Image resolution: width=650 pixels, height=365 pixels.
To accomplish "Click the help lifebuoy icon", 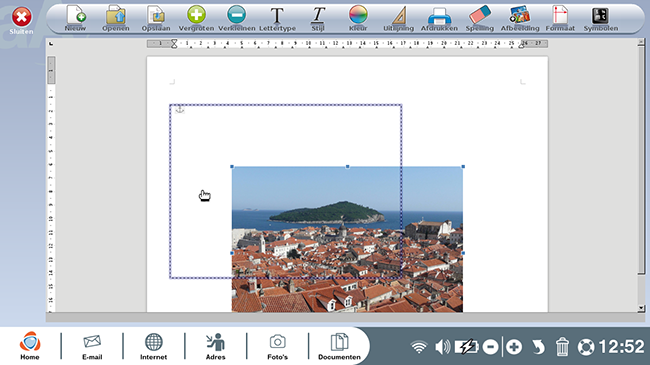I will click(586, 347).
